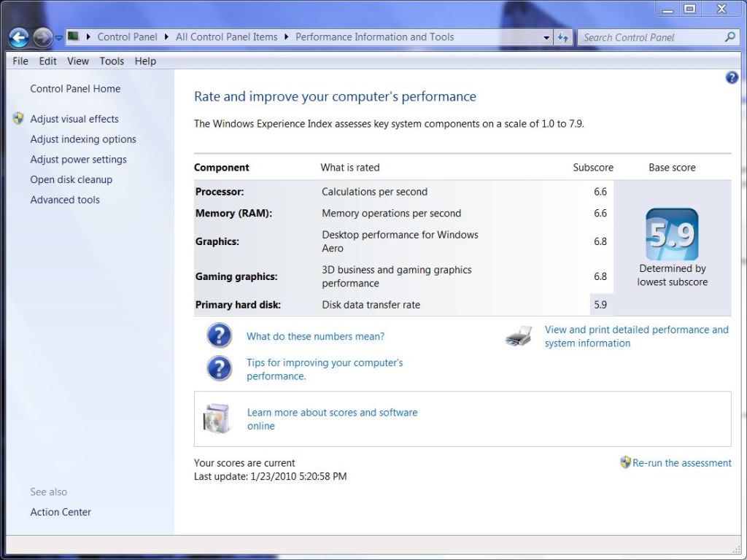Expand the root breadcrumb arrow before Control Panel

[88, 36]
